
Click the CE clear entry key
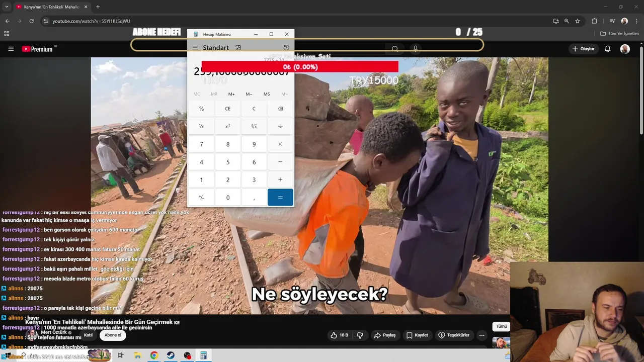click(x=227, y=109)
